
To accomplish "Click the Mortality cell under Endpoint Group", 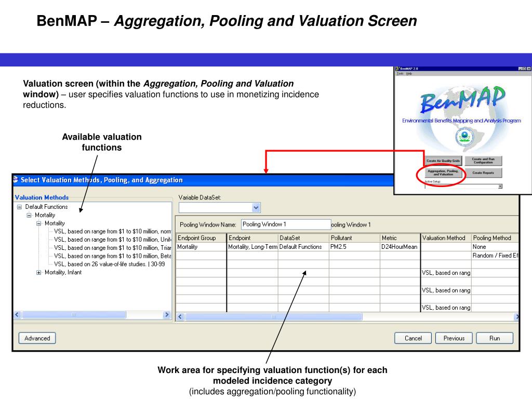I will pos(201,247).
